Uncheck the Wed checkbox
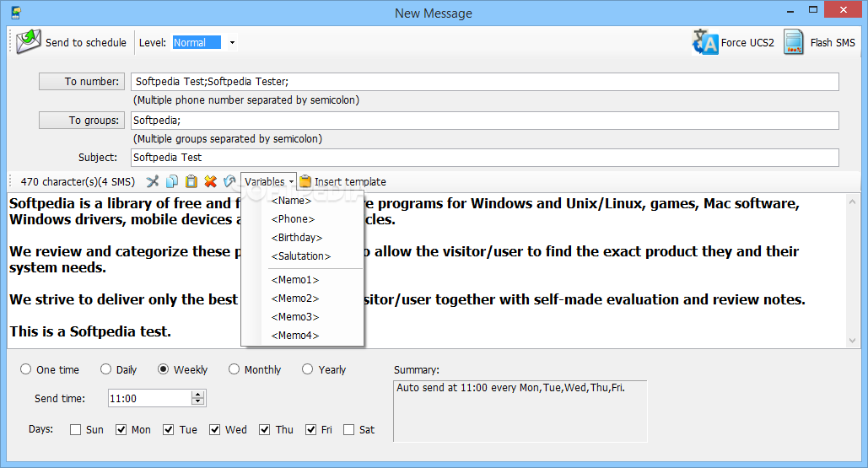868x468 pixels. [x=215, y=430]
